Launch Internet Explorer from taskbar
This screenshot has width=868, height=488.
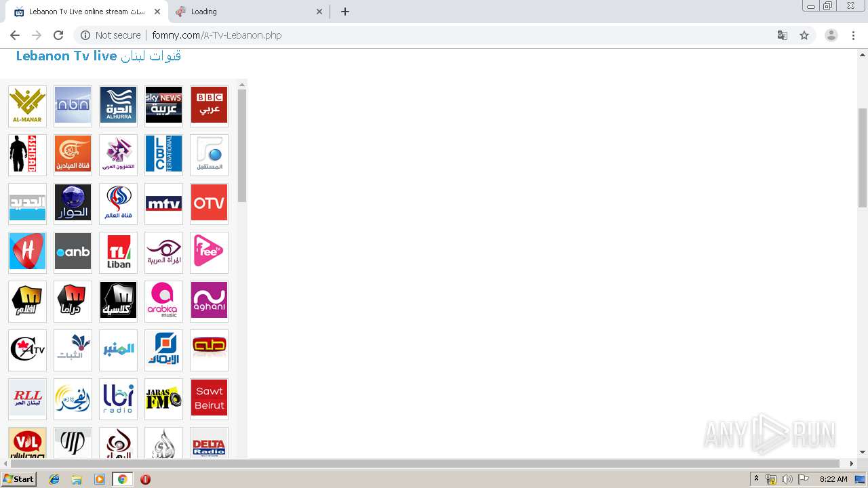pos(54,479)
